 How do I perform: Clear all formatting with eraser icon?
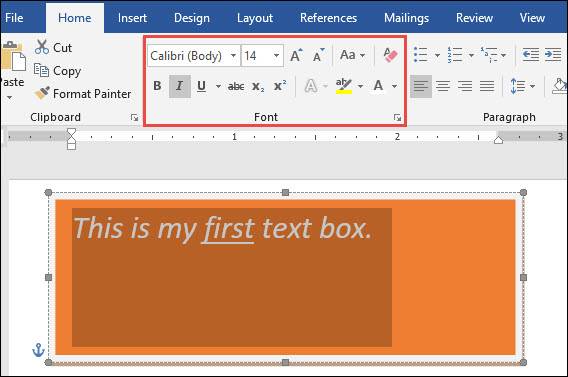[x=390, y=55]
